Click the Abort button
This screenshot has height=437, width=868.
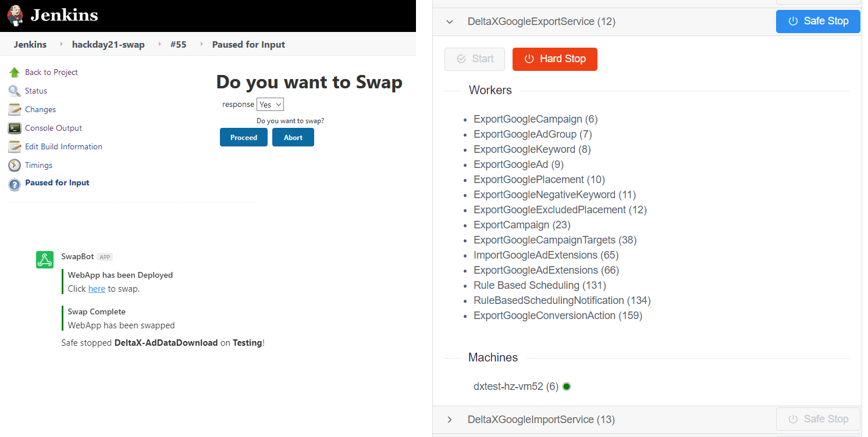pyautogui.click(x=293, y=137)
